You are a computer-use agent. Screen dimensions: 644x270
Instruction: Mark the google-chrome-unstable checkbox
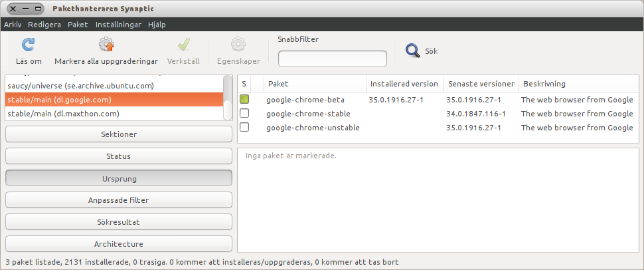pyautogui.click(x=244, y=127)
